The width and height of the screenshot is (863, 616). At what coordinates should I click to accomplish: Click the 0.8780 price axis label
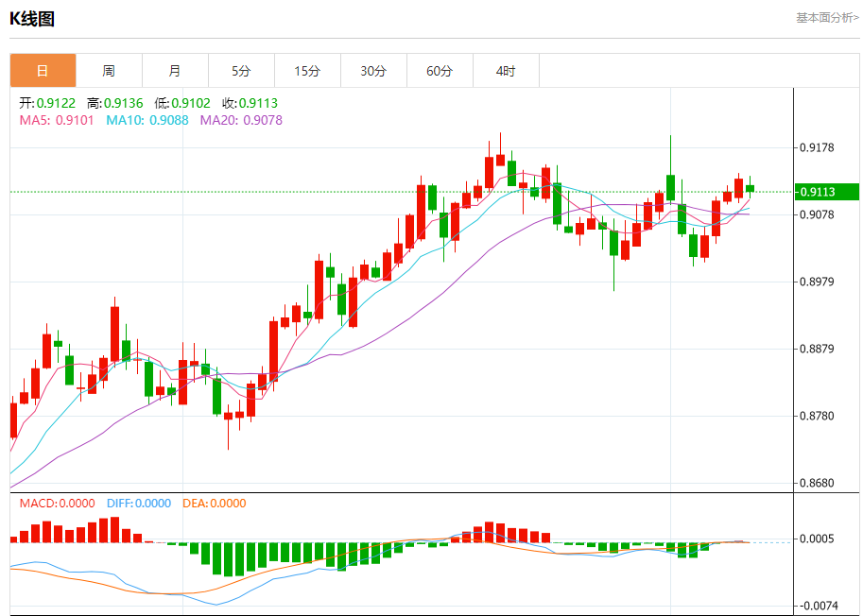[x=818, y=416]
